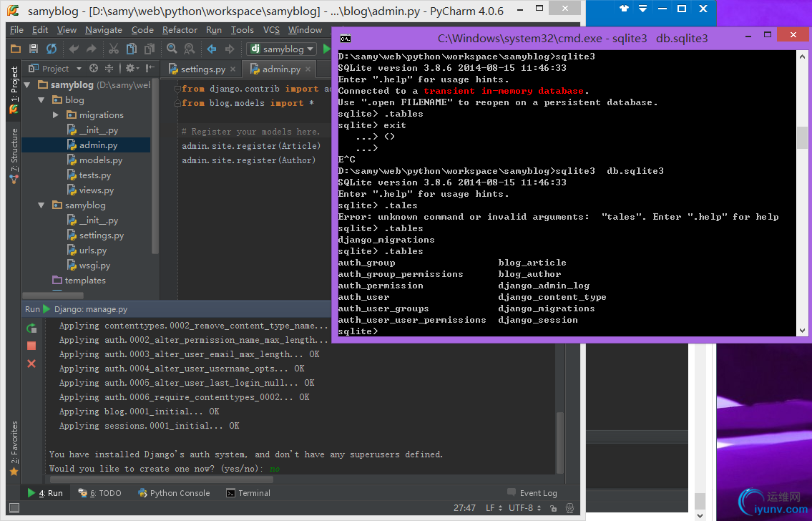Open Project panel gear settings menu
This screenshot has width=812, height=521.
[x=132, y=69]
